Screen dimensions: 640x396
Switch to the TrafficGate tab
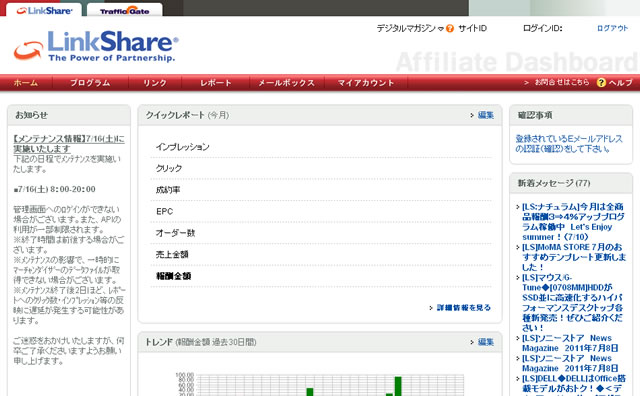[x=124, y=11]
